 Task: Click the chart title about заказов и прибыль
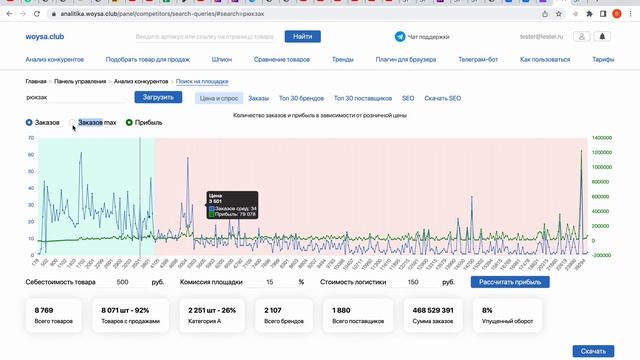320,115
